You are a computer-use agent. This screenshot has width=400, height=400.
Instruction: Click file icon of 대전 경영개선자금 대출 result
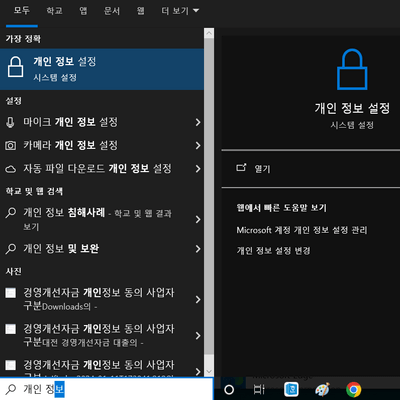pyautogui.click(x=10, y=329)
